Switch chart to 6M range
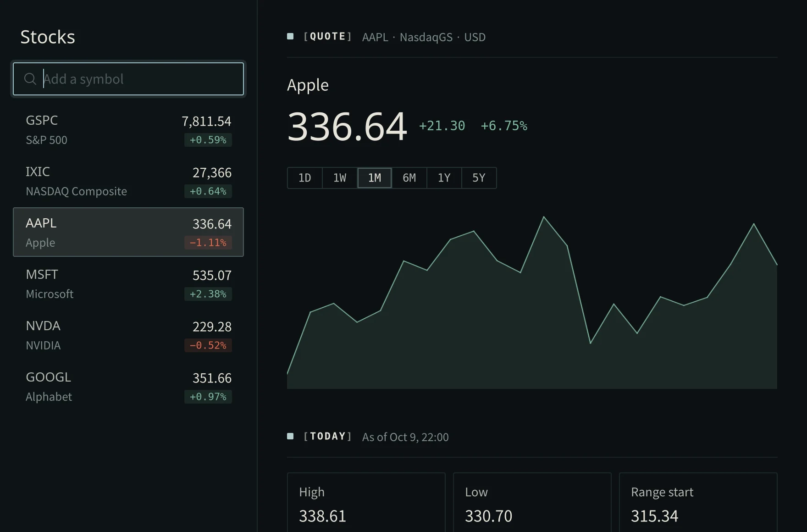Screen dimensions: 807x532 point(409,178)
